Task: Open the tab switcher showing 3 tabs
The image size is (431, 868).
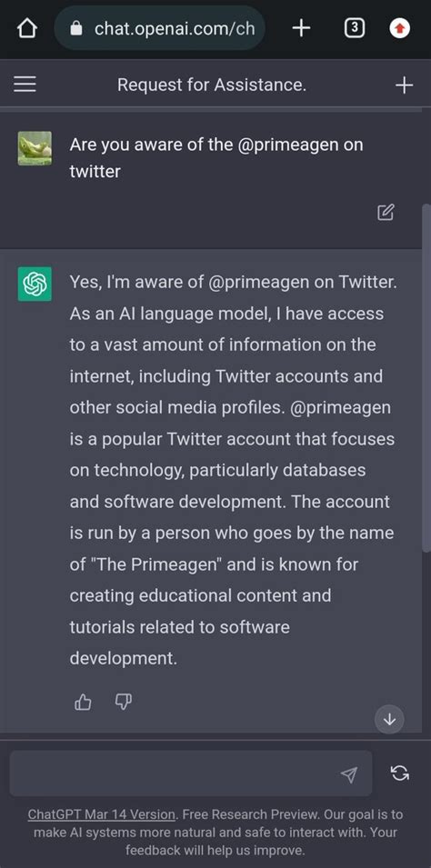Action: coord(355,27)
